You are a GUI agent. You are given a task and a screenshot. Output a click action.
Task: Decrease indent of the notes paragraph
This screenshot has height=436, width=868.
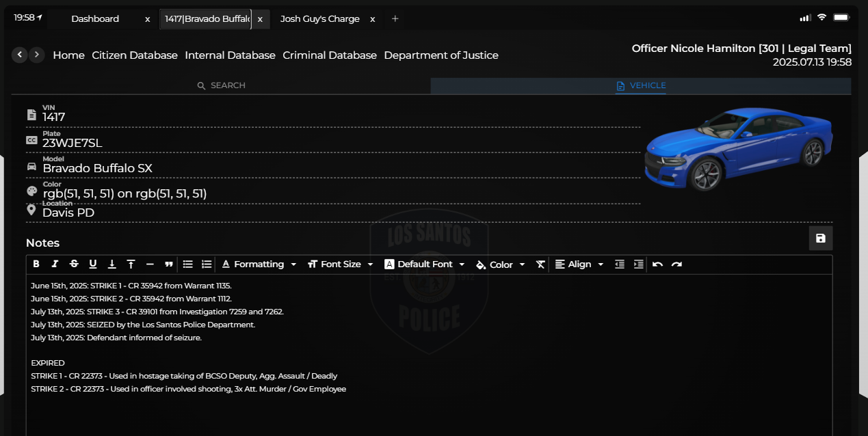coord(620,264)
